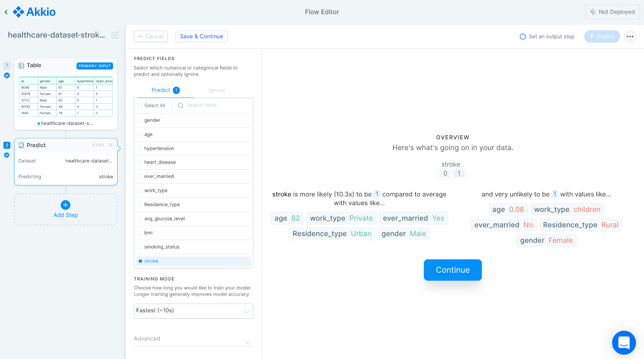Viewport: 644px width, 359px height.
Task: Click the age 82 tag
Action: pyautogui.click(x=287, y=218)
